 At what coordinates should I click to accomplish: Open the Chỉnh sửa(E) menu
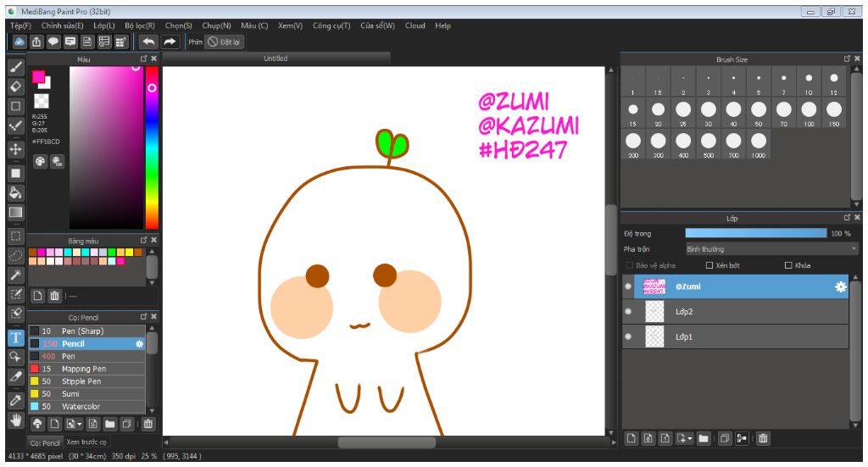[62, 25]
